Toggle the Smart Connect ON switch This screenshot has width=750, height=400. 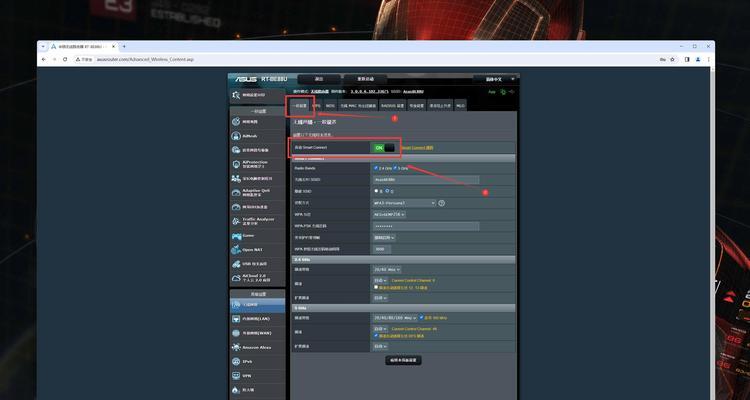(385, 148)
